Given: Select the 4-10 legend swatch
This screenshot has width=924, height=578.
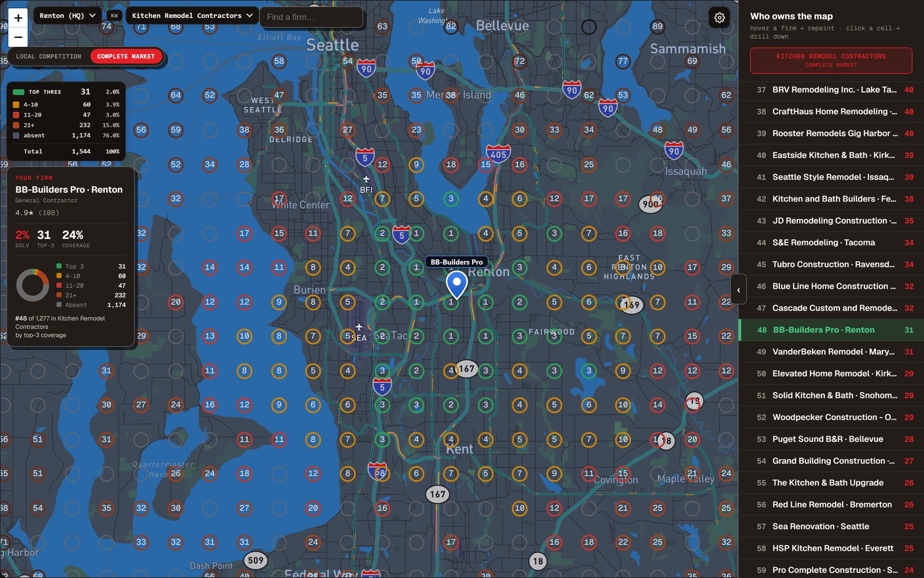Looking at the screenshot, I should tap(16, 105).
